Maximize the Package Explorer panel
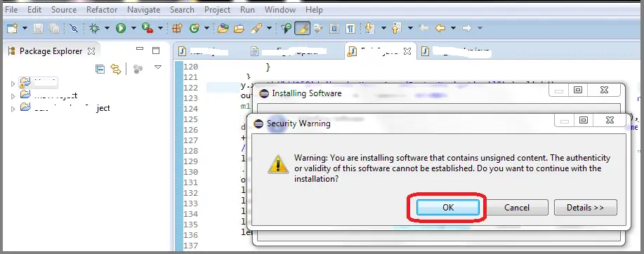Viewport: 644px width, 254px height. 156,51
